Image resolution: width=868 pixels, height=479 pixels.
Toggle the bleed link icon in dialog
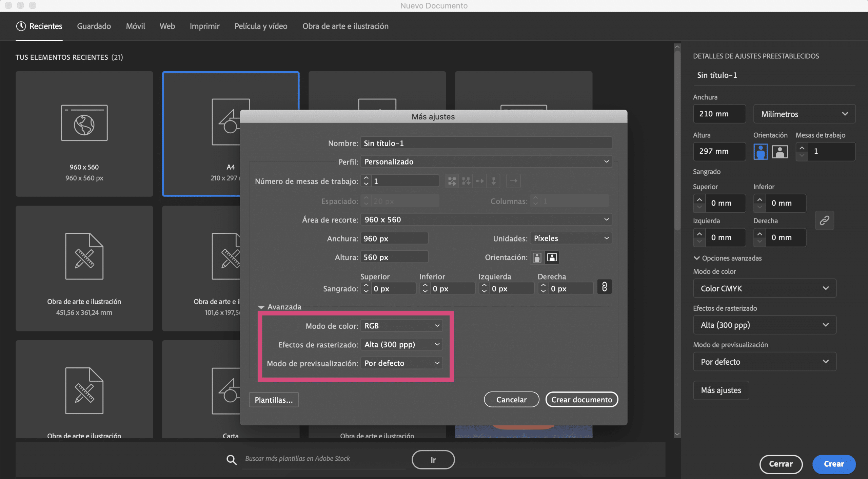pyautogui.click(x=604, y=287)
